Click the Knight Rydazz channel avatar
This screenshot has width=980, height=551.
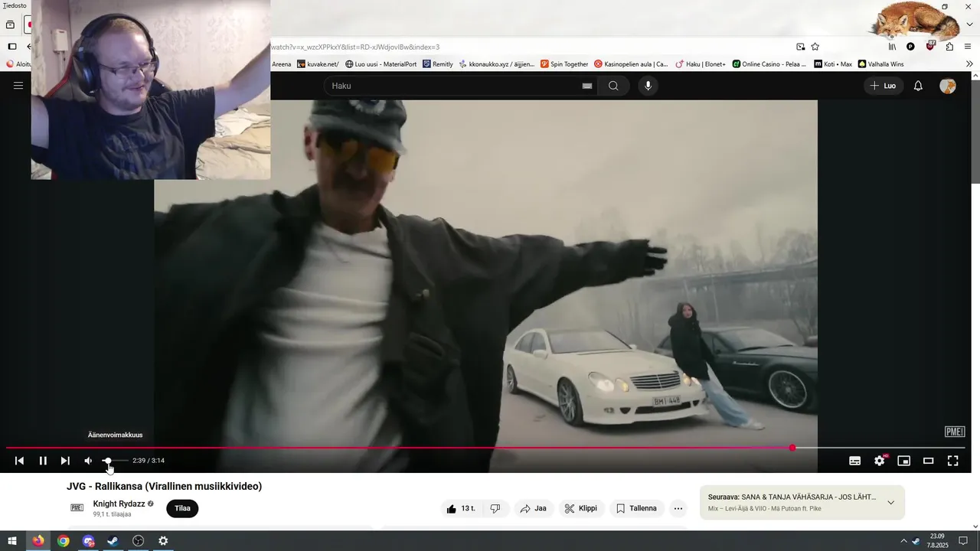tap(77, 507)
